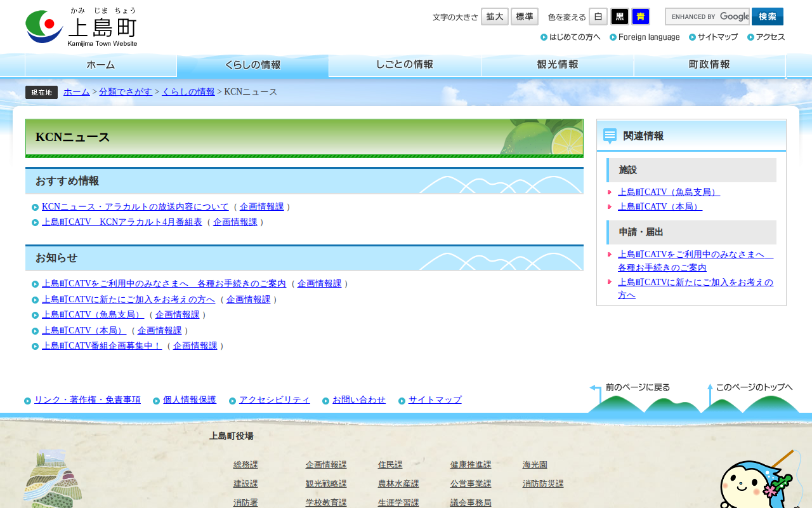
Task: Open 観光戦略課 department link
Action: click(x=326, y=484)
